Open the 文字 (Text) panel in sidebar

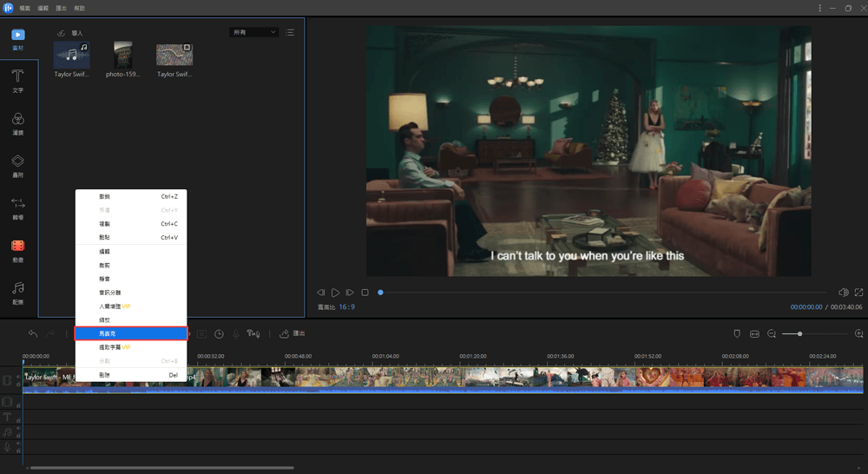tap(18, 81)
